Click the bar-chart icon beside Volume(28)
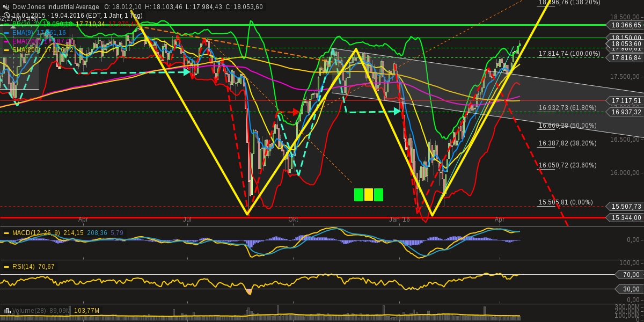The height and width of the screenshot is (322, 644). click(7, 311)
